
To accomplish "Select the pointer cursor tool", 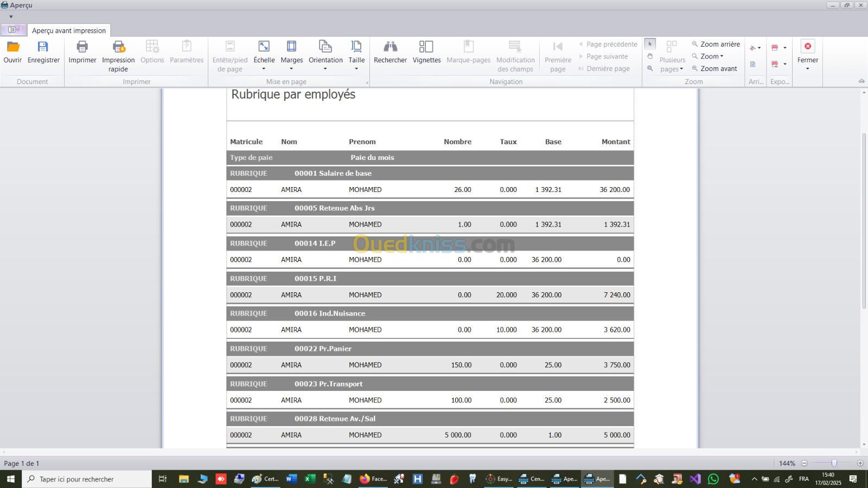I will [x=650, y=44].
